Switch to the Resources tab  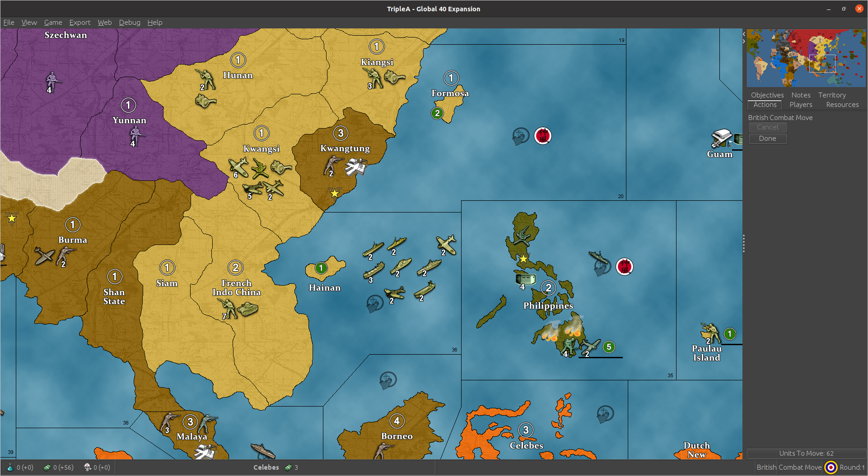pyautogui.click(x=842, y=105)
